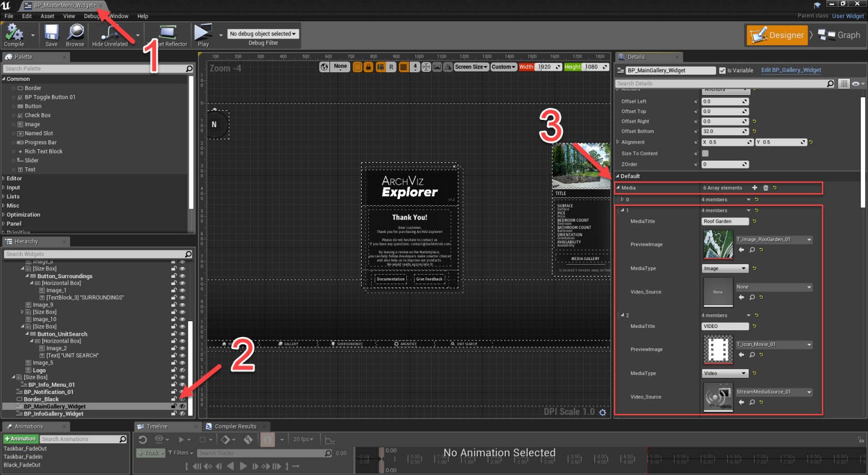Open the Window menu
This screenshot has width=868, height=475.
pyautogui.click(x=119, y=16)
